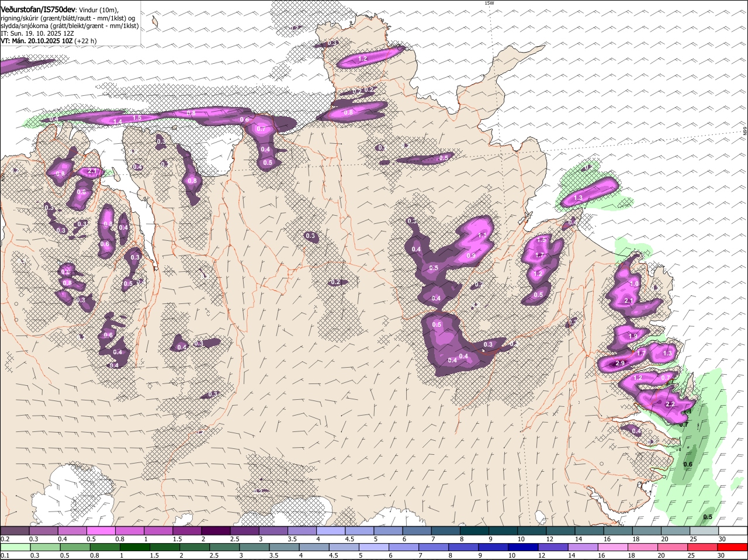This screenshot has width=748, height=560.
Task: Click the '16' label on the snow scale
Action: pyautogui.click(x=607, y=539)
